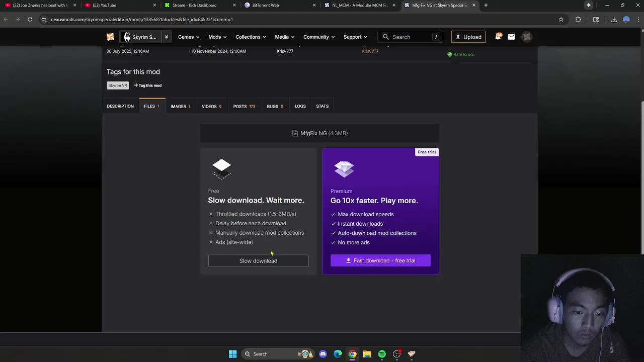Open the Nexus Mods home logo

tap(110, 37)
